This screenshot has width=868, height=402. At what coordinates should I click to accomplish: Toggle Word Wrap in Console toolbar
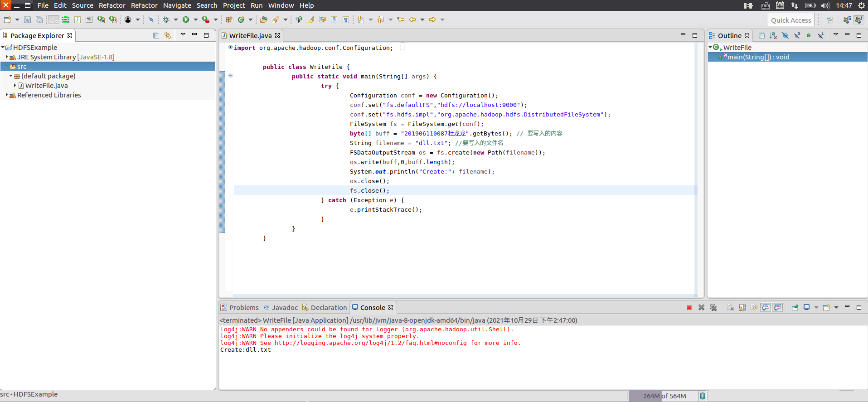(754, 308)
